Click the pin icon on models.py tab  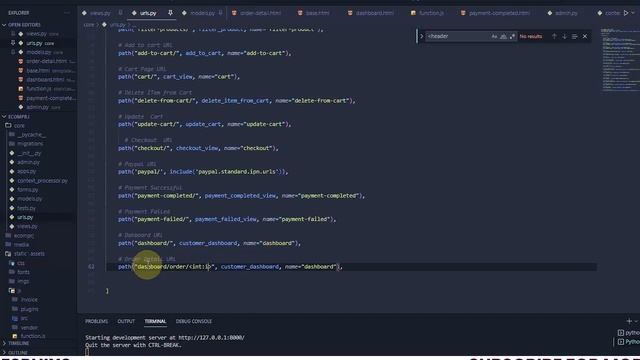(220, 13)
